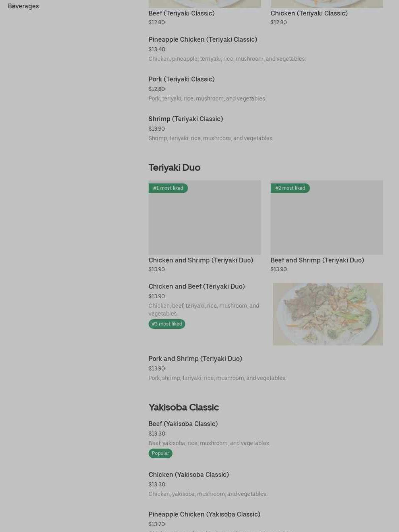The width and height of the screenshot is (399, 532).
Task: Select Beef (Teriyaki Classic) item
Action: click(181, 13)
